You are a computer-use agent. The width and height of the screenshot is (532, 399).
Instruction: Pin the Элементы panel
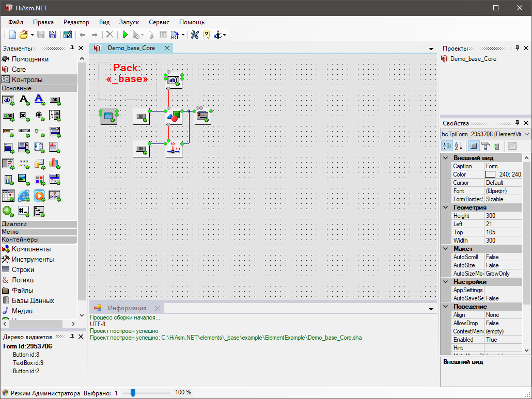tap(72, 48)
